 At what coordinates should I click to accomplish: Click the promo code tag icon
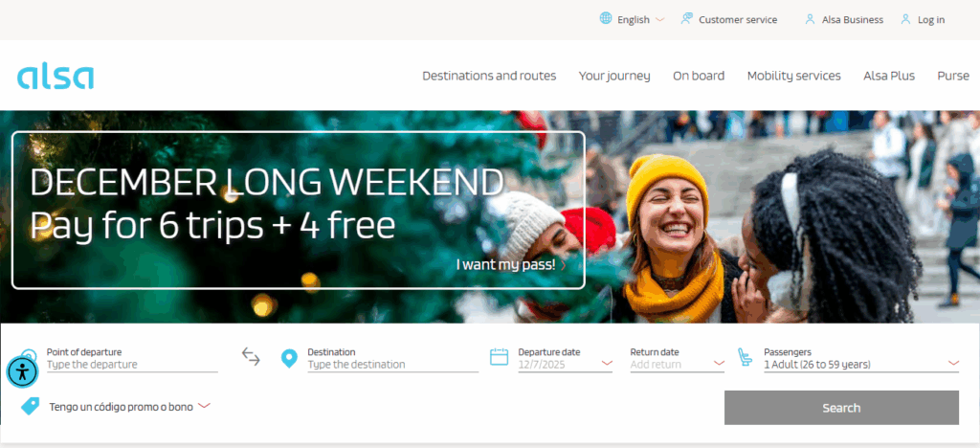pyautogui.click(x=30, y=406)
